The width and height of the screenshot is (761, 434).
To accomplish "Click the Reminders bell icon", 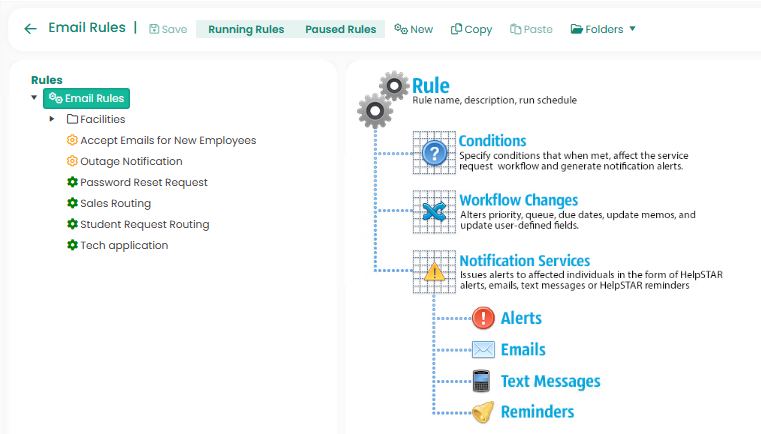I will [483, 412].
